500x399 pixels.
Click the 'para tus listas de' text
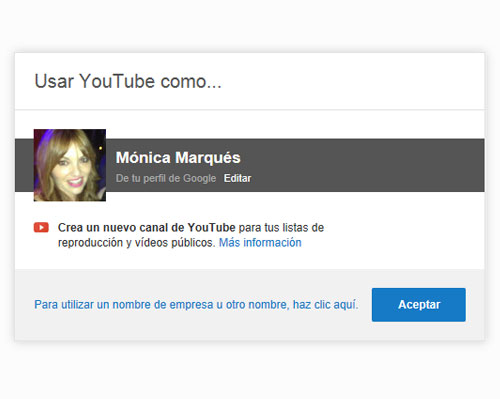pos(281,228)
